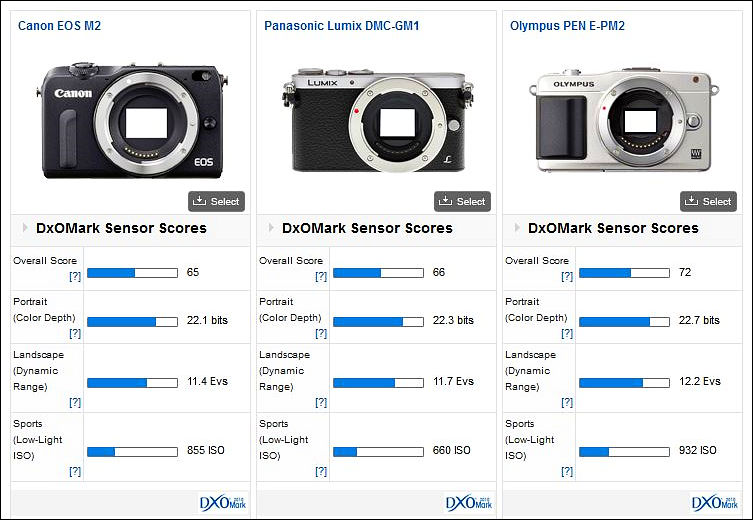Click Canon's DxOMark Sensor Scores heading
This screenshot has width=753, height=520.
click(x=121, y=228)
